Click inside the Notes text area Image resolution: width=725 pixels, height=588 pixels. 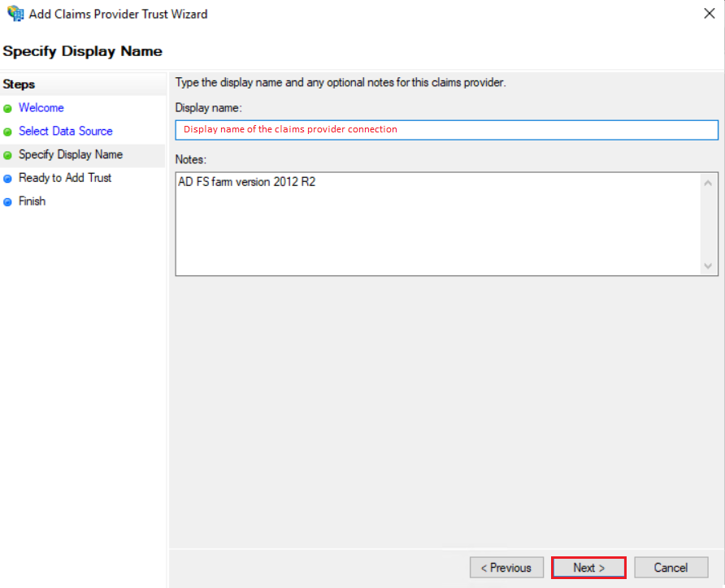click(x=438, y=224)
